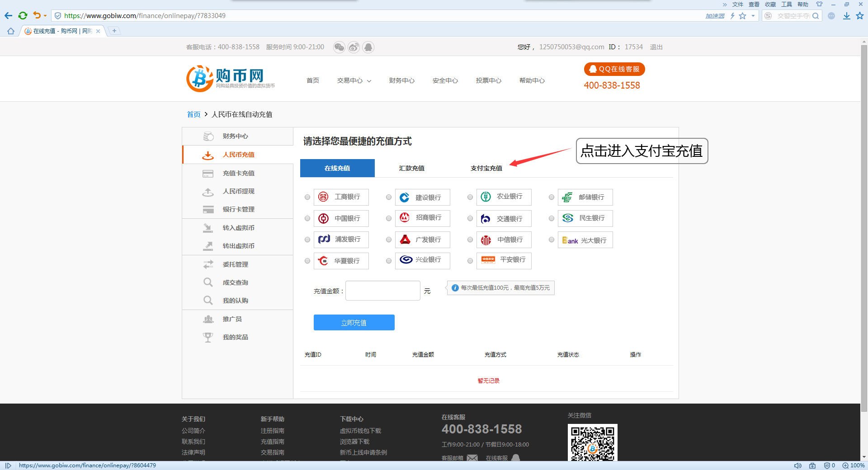This screenshot has height=470, width=868.
Task: Click the 立即充值 button
Action: (354, 322)
